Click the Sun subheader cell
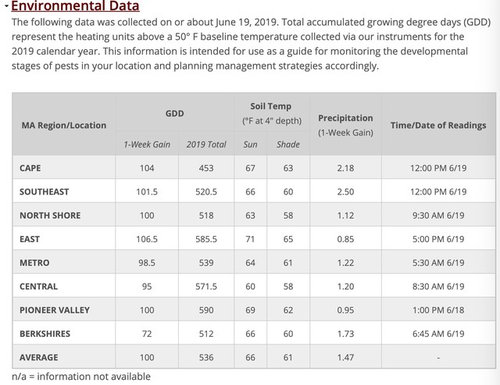 click(x=250, y=144)
